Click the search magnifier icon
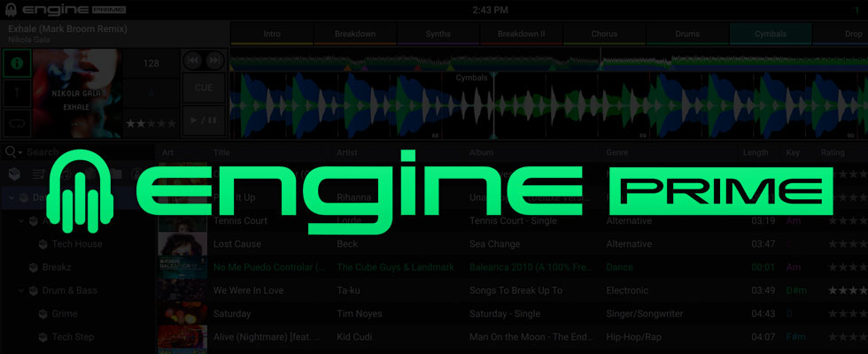The height and width of the screenshot is (354, 868). pyautogui.click(x=10, y=151)
